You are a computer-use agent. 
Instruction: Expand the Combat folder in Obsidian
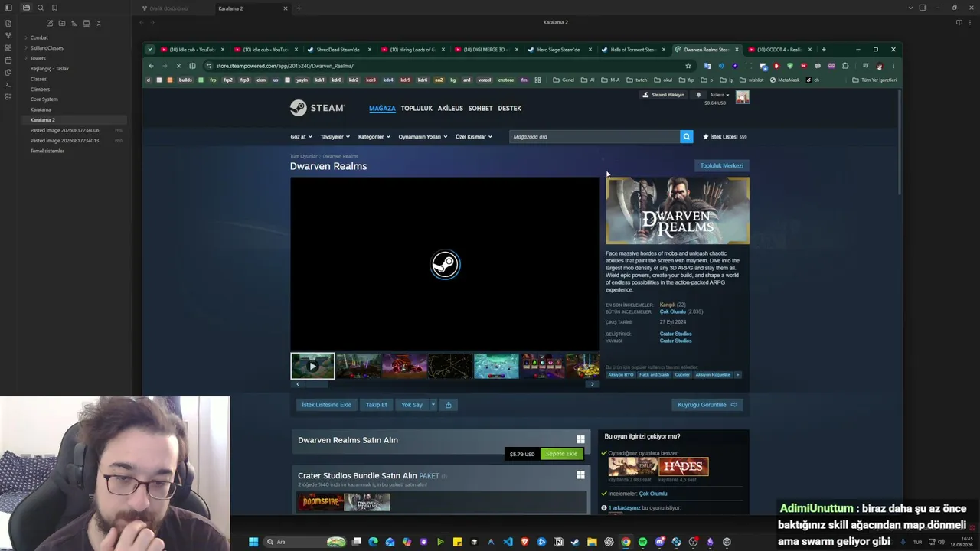coord(39,37)
